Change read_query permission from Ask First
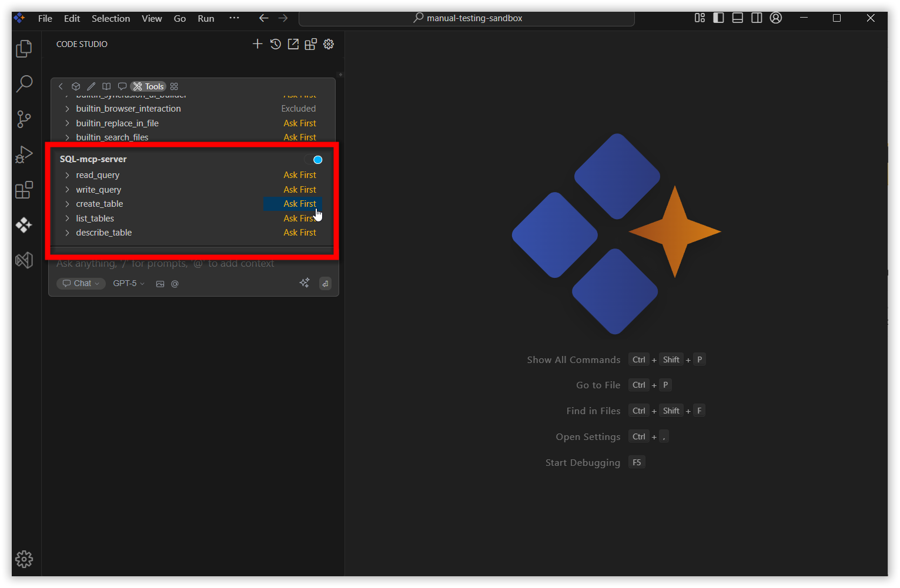The width and height of the screenshot is (900, 588). click(x=300, y=175)
